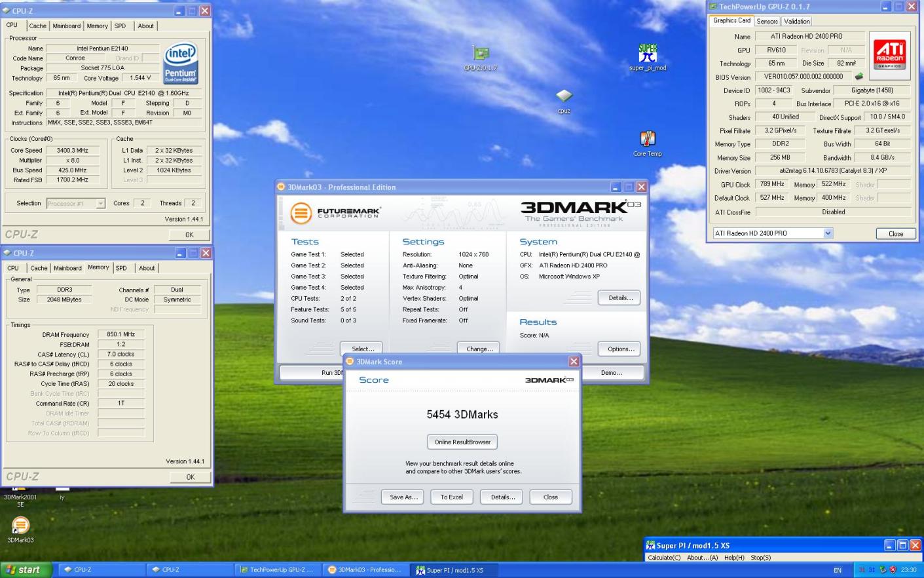The width and height of the screenshot is (924, 578).
Task: Click the GPU name field ATI Radeon HD 2400 PRO
Action: pyautogui.click(x=809, y=36)
